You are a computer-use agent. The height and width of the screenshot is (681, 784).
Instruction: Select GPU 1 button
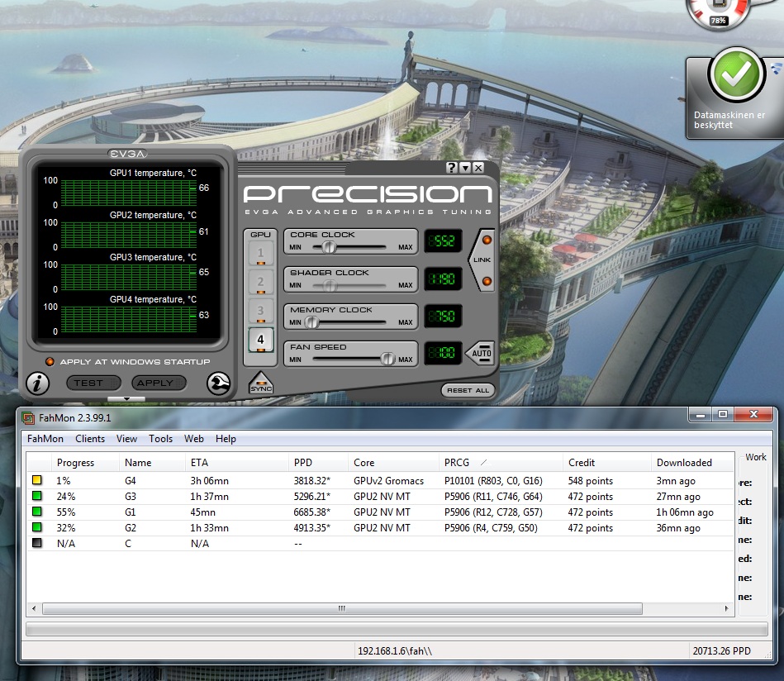(x=260, y=253)
